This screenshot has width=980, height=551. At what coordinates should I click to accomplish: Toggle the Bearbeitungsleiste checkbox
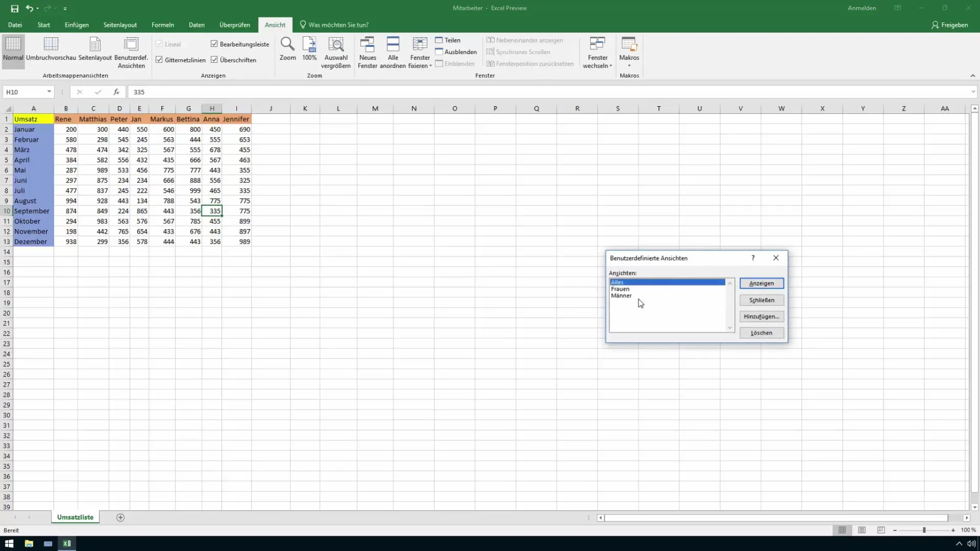(x=214, y=44)
